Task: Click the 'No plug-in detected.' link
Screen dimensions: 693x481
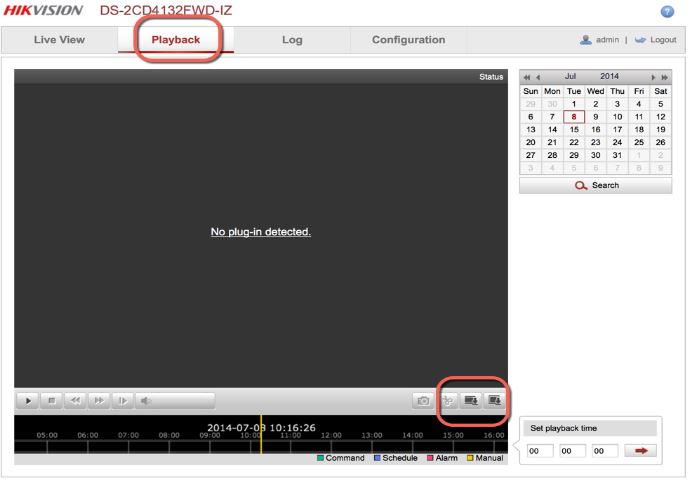Action: tap(261, 232)
